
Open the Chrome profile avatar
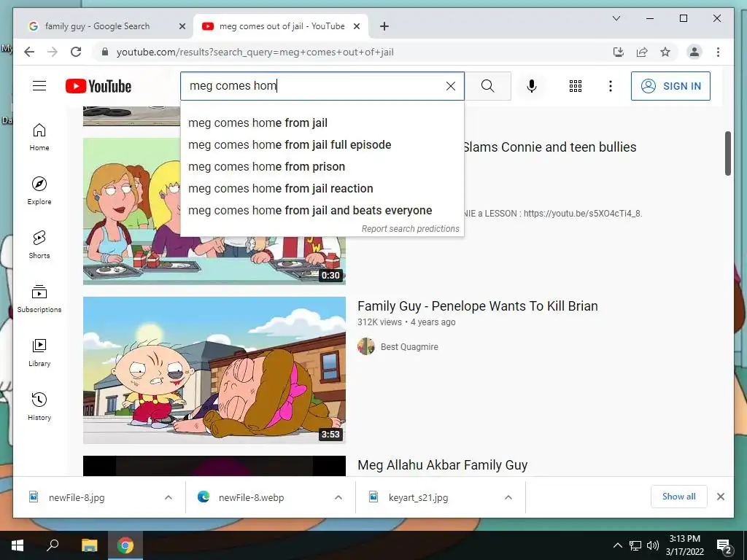coord(694,52)
